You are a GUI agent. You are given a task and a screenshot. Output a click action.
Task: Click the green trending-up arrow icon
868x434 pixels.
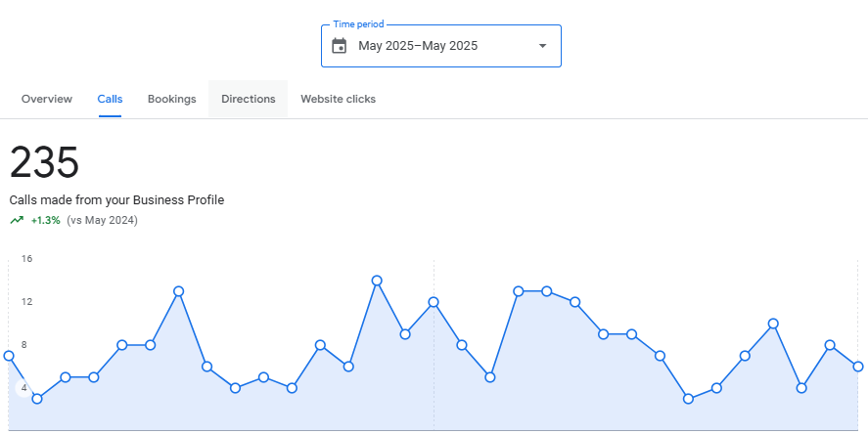(17, 220)
